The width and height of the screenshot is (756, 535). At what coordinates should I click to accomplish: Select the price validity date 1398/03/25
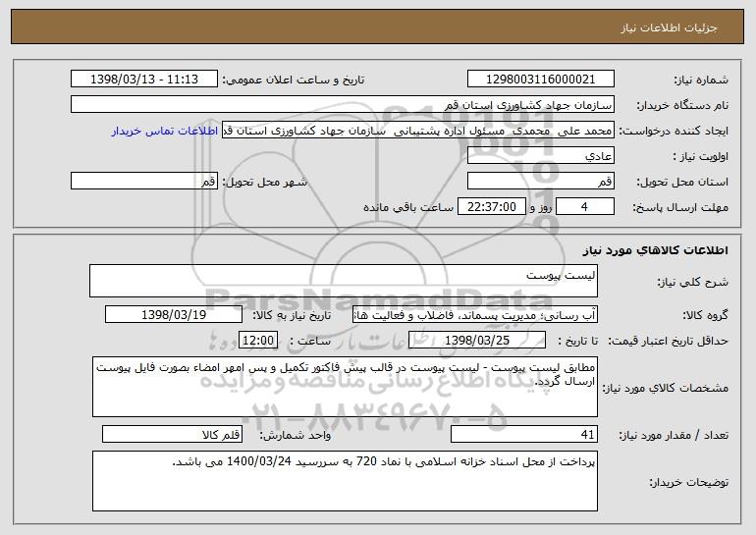477,341
